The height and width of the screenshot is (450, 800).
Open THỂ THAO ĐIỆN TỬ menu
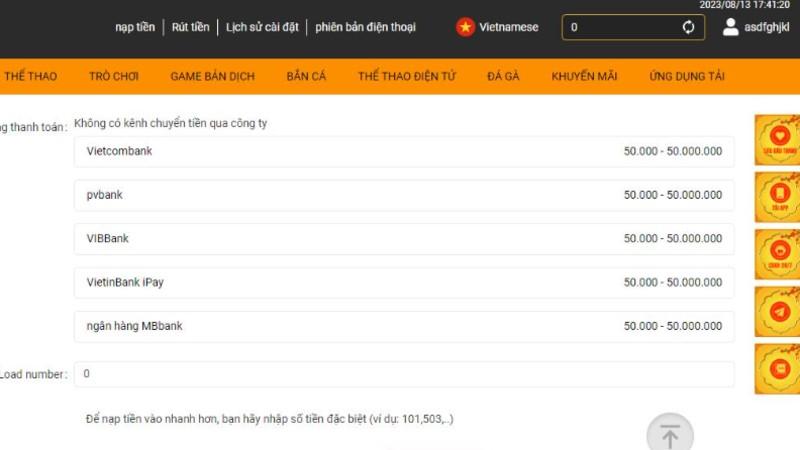(x=407, y=77)
